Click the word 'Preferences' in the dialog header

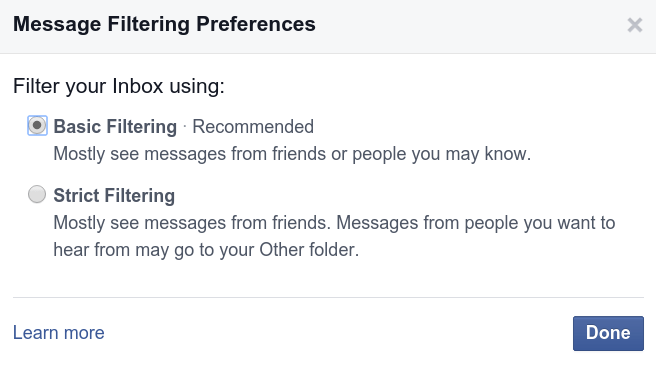point(256,24)
